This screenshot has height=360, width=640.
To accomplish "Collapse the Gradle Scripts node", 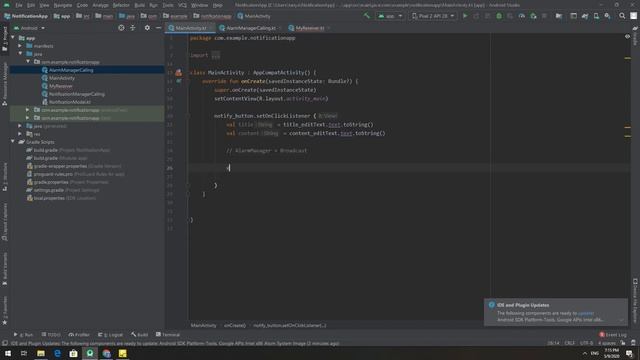I will 13,142.
